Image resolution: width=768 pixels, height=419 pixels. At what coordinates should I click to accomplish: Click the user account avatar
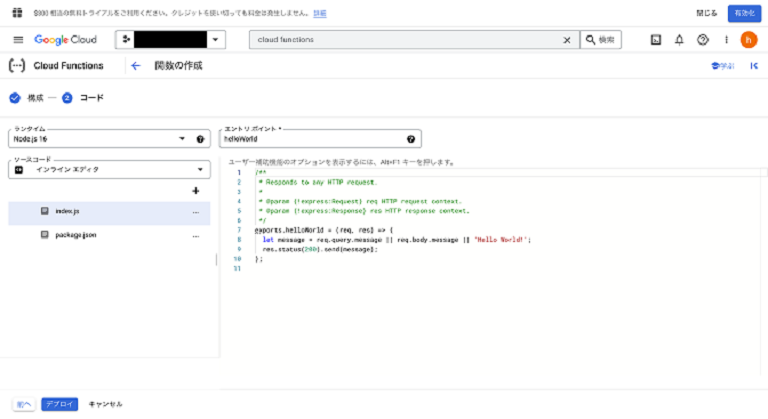point(748,40)
